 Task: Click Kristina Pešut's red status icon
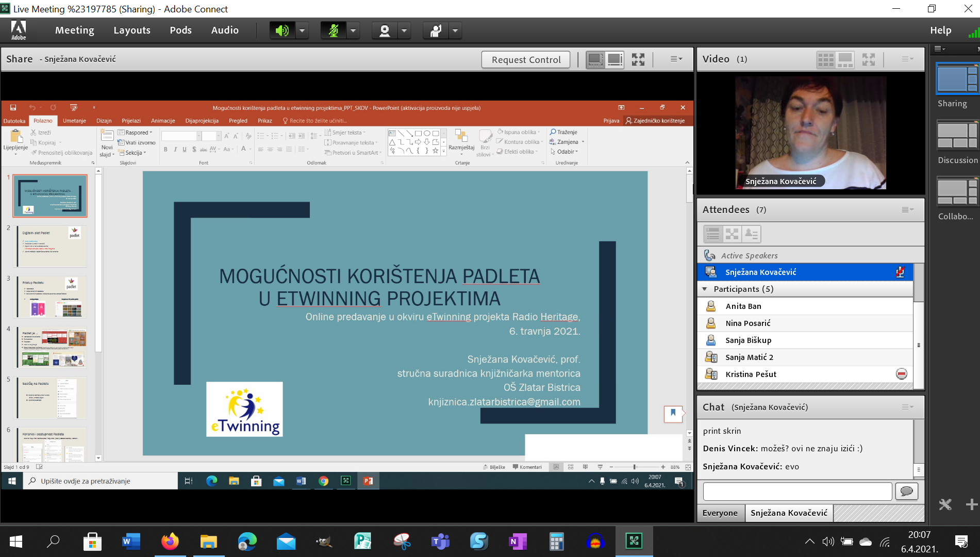pyautogui.click(x=901, y=374)
